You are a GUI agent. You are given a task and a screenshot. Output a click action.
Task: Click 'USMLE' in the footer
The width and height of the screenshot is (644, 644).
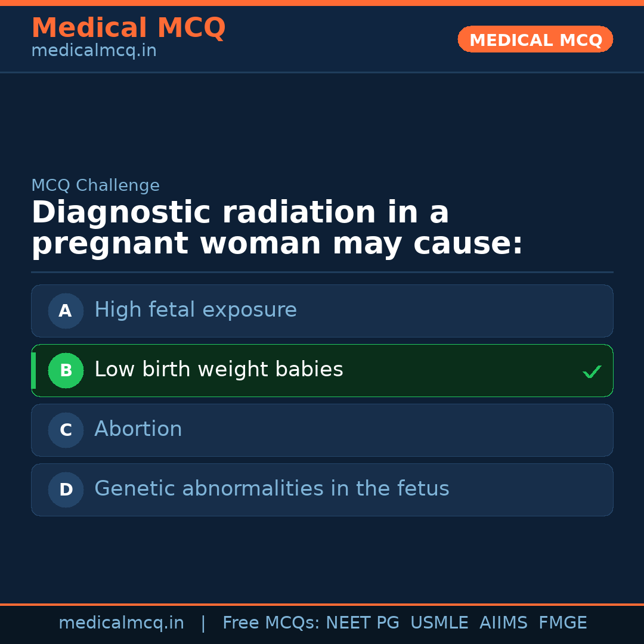click(439, 623)
